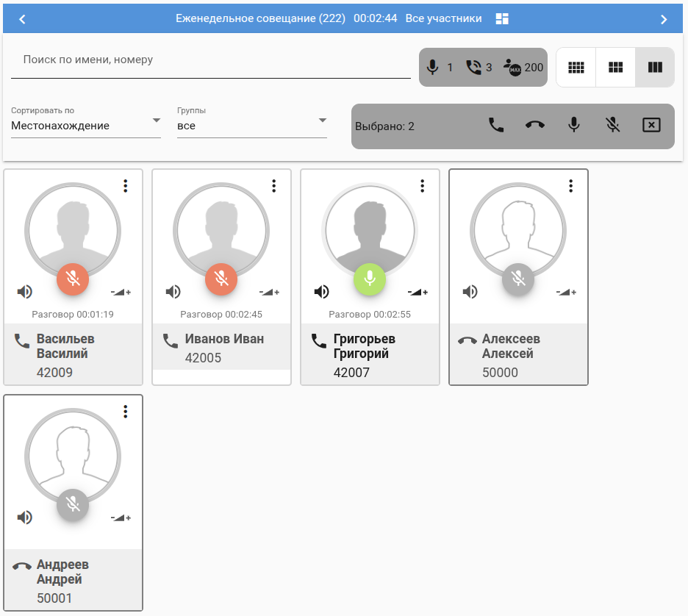Viewport: 688px width, 616px height.
Task: Click the number 50000
Action: click(x=500, y=373)
